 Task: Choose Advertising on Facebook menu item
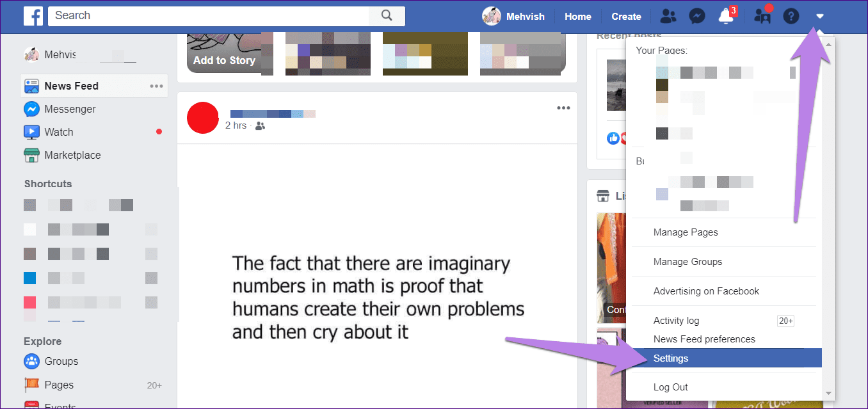pyautogui.click(x=706, y=291)
